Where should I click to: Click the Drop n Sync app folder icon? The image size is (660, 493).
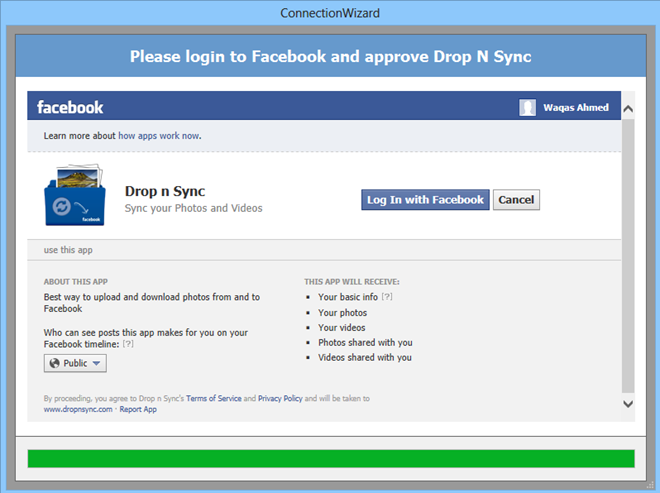tap(75, 195)
